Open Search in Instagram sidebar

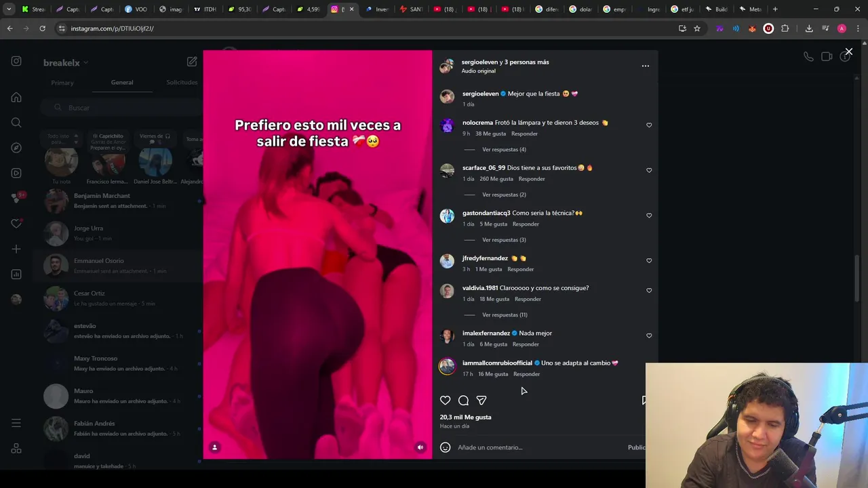click(16, 123)
